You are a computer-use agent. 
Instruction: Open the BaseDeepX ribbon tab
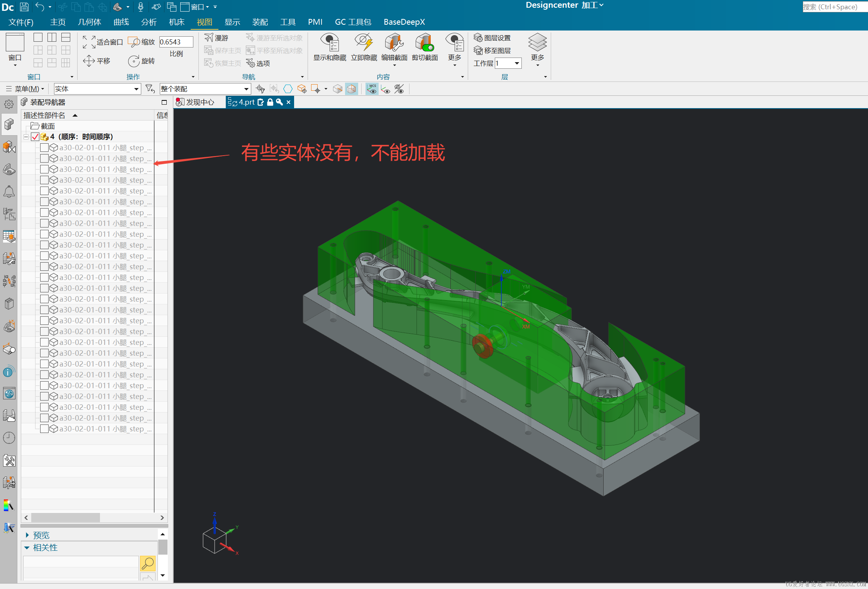tap(404, 22)
